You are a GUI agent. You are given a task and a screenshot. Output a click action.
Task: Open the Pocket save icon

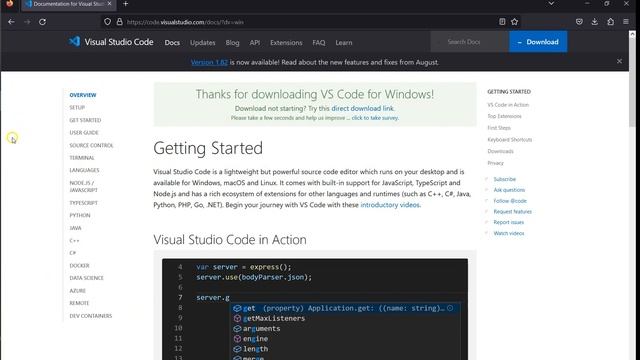point(579,22)
